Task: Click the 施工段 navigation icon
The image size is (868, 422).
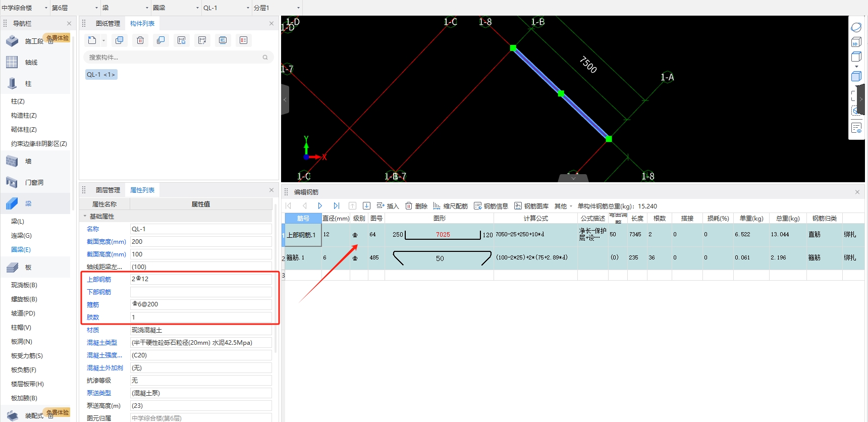Action: pyautogui.click(x=12, y=41)
